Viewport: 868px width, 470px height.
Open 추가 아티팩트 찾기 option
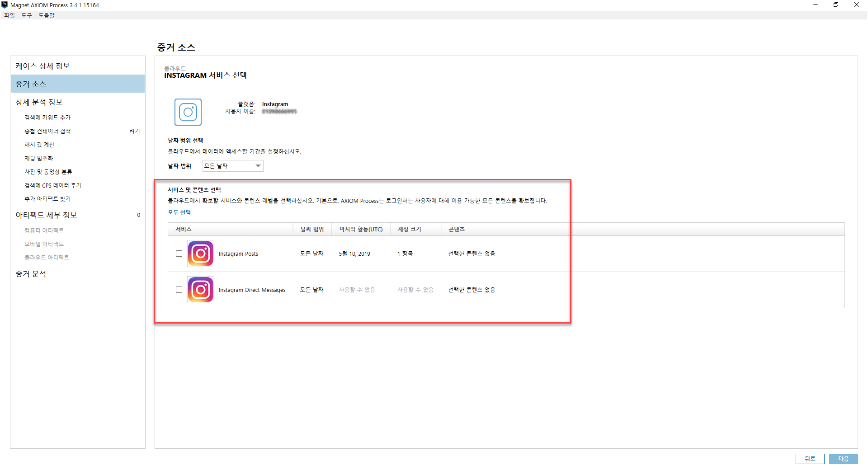47,199
